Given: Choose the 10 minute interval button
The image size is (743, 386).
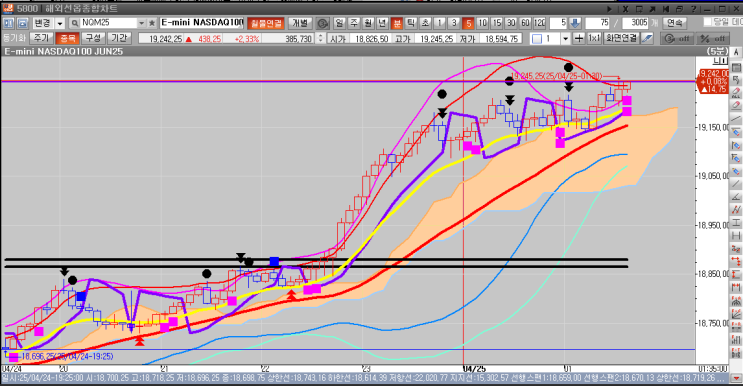Looking at the screenshot, I should click(x=482, y=23).
